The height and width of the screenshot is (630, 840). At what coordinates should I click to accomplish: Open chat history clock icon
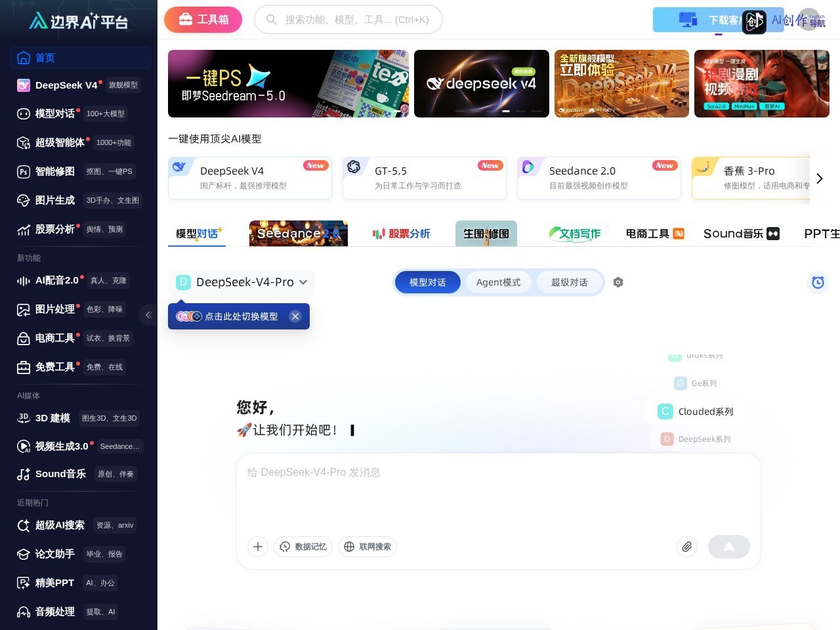point(818,282)
